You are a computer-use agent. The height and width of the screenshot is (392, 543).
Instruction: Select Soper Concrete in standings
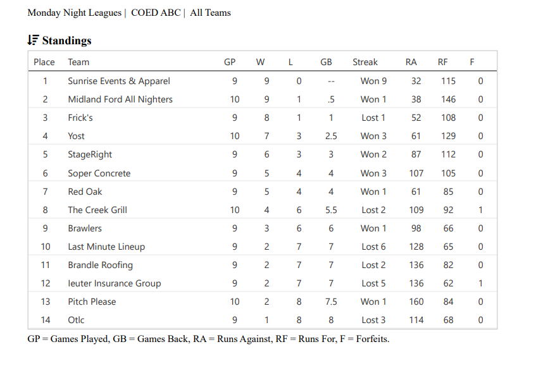(99, 173)
